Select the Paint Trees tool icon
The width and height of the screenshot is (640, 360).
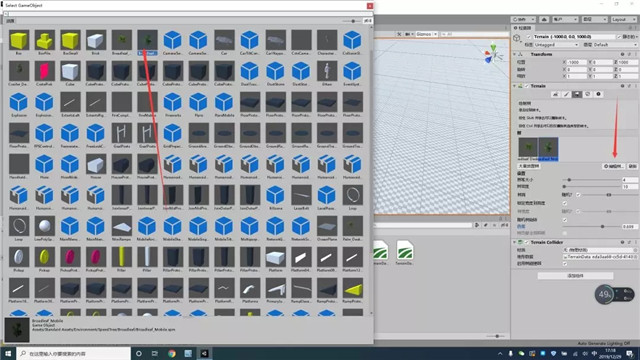pyautogui.click(x=577, y=94)
